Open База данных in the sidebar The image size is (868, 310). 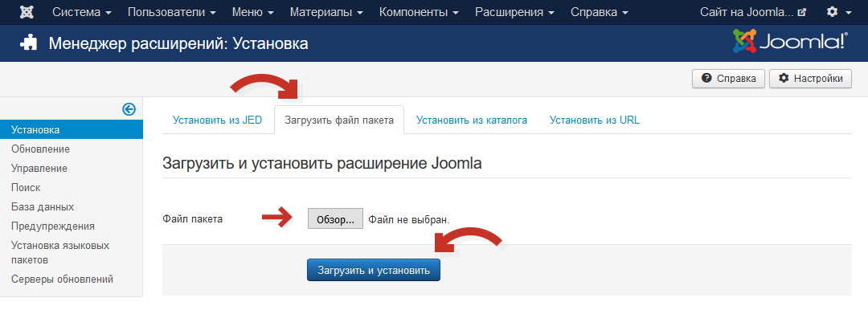coord(43,207)
